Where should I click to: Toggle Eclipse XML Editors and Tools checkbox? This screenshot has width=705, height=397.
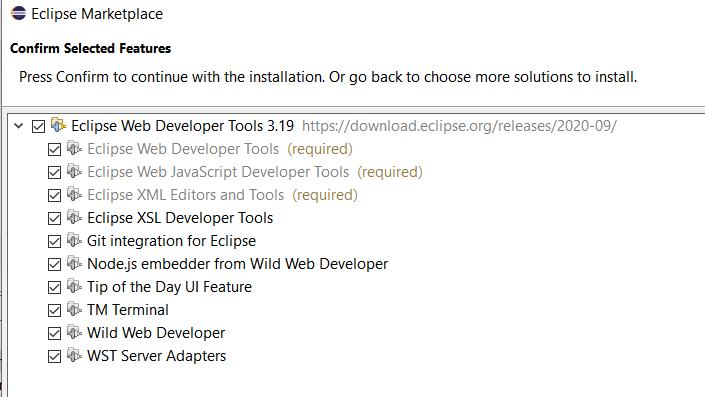(54, 195)
